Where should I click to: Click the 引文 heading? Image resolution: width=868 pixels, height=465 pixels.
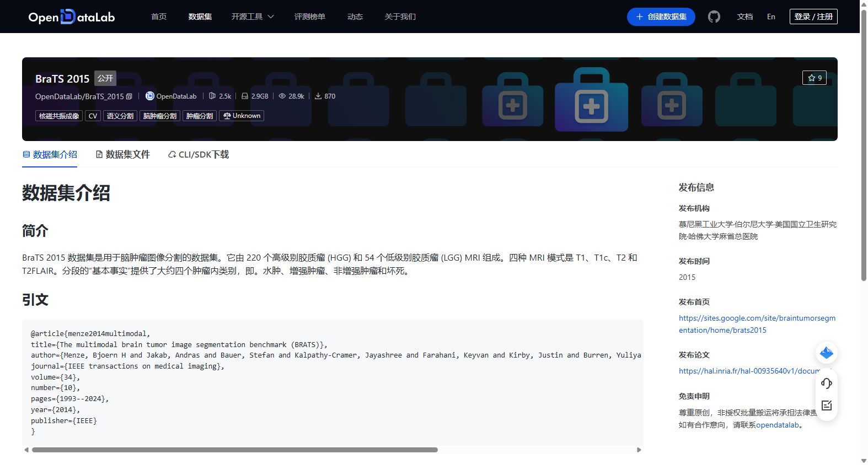tap(35, 300)
